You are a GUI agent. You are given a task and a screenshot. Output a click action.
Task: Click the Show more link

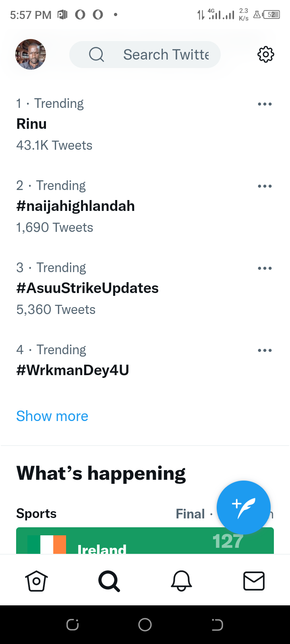click(52, 416)
